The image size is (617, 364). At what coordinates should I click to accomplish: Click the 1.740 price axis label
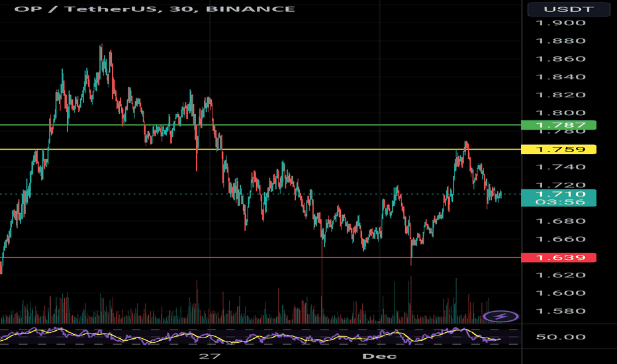pos(561,167)
